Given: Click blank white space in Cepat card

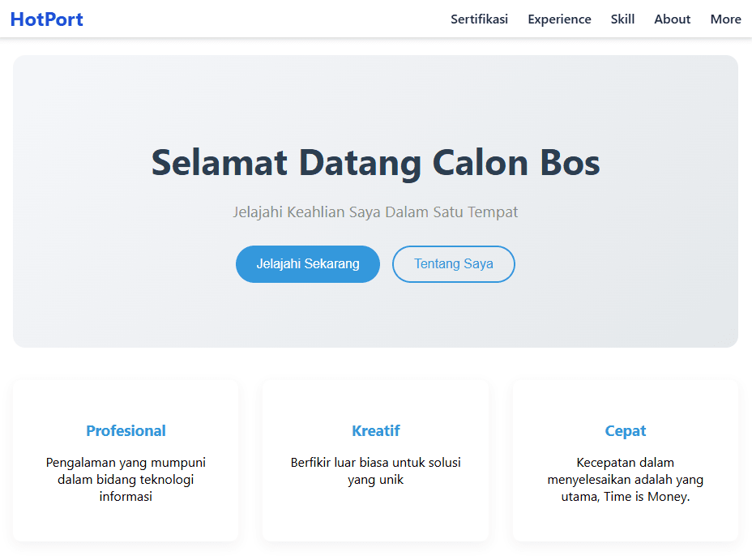Looking at the screenshot, I should [625, 524].
